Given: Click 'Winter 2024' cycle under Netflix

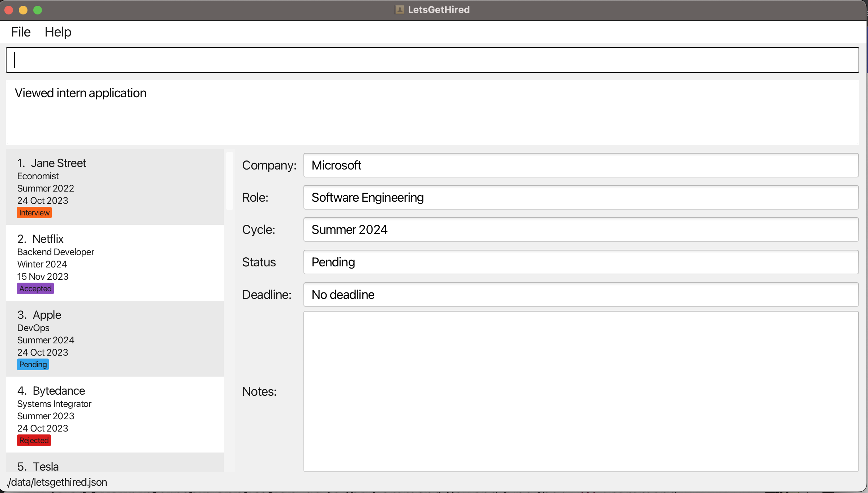Looking at the screenshot, I should 42,264.
